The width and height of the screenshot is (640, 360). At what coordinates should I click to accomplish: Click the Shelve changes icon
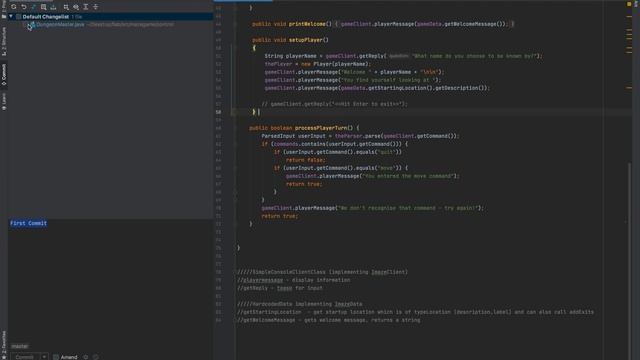point(53,7)
